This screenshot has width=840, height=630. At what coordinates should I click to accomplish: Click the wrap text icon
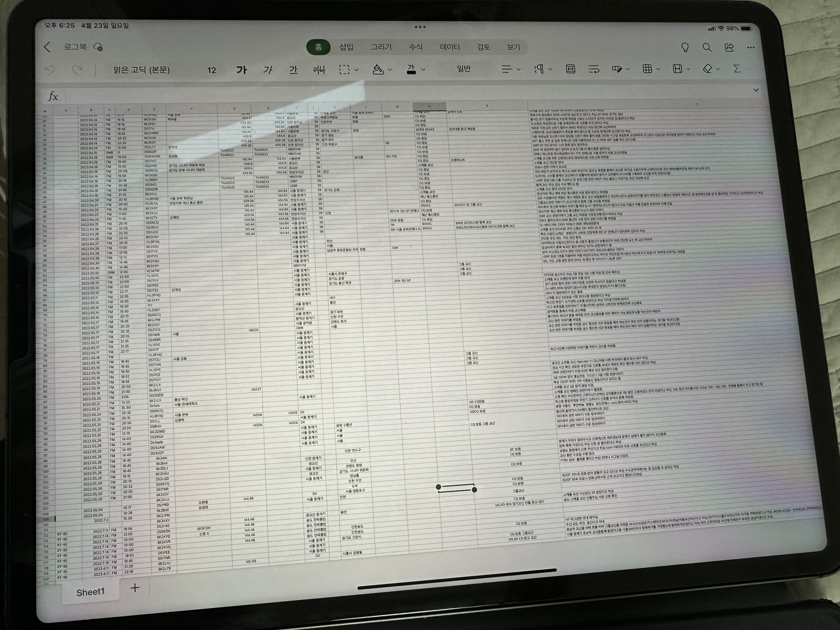pyautogui.click(x=594, y=69)
